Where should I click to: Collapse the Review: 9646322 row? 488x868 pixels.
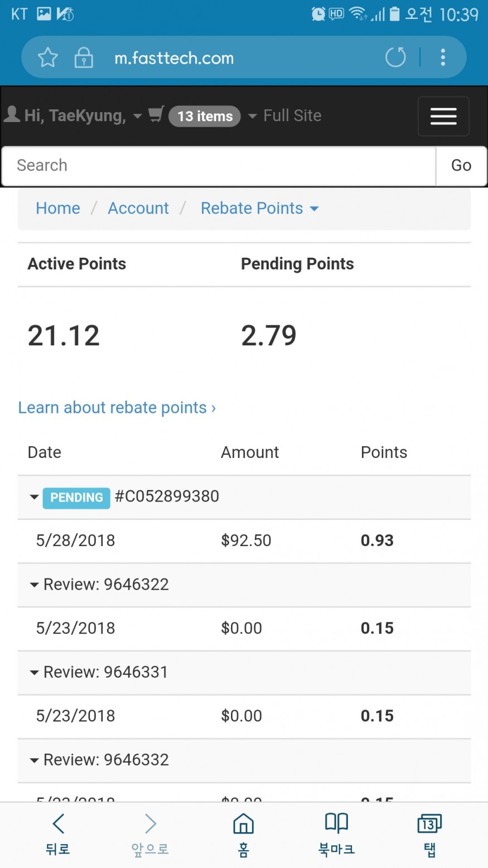point(34,585)
